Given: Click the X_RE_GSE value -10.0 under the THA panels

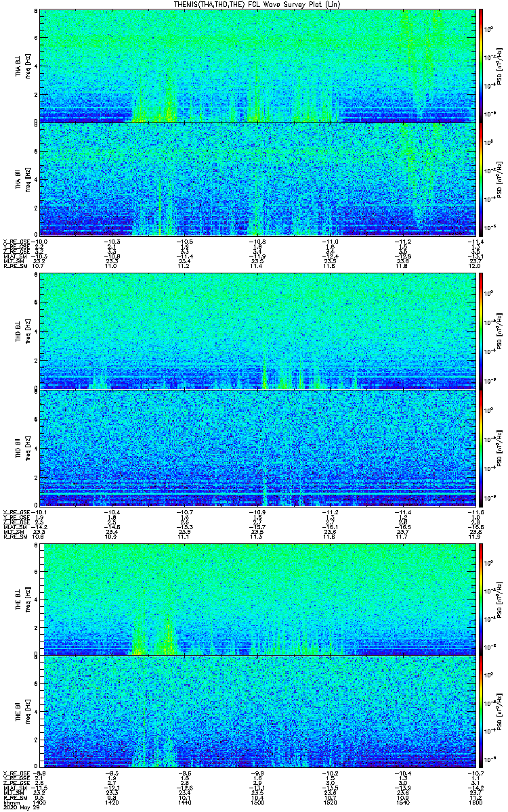Looking at the screenshot, I should (x=40, y=241).
